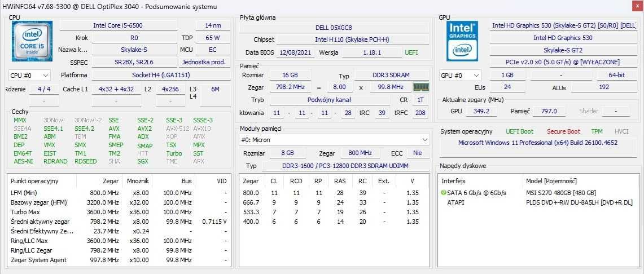Click the EUs value 24

pyautogui.click(x=507, y=87)
